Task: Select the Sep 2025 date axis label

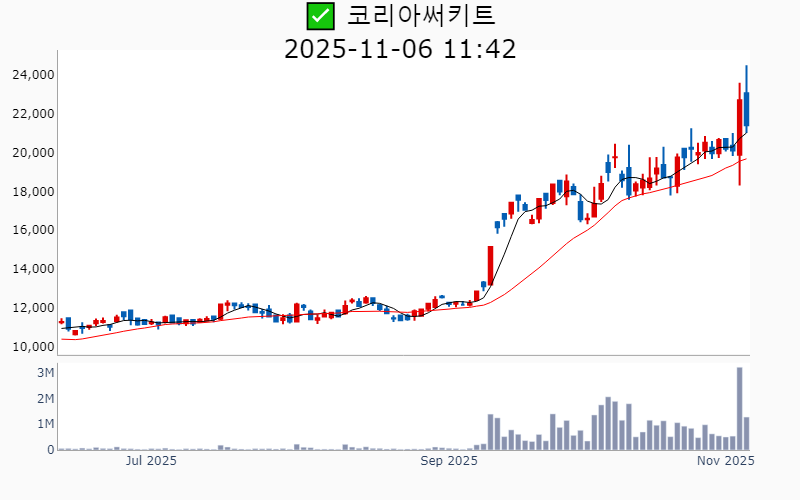Action: [449, 461]
